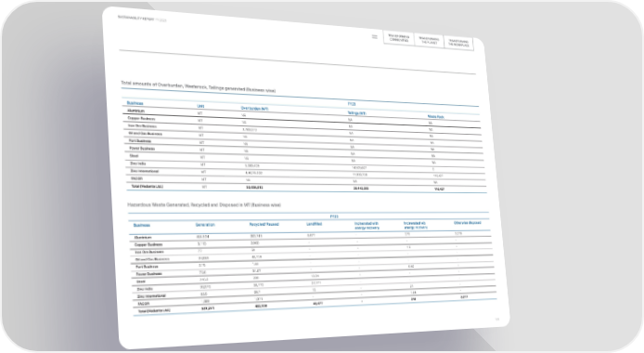Select the Landfilled column header

click(315, 224)
